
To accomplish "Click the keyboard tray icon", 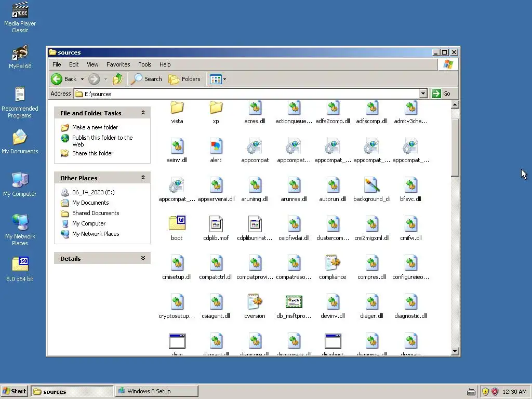I will (x=471, y=392).
